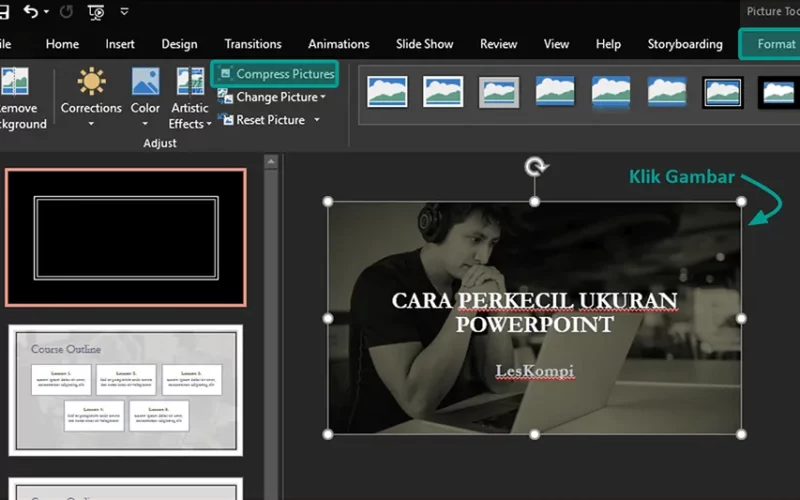Apply the first picture style, Simple Frame White
Image resolution: width=800 pixels, height=500 pixels.
click(387, 92)
